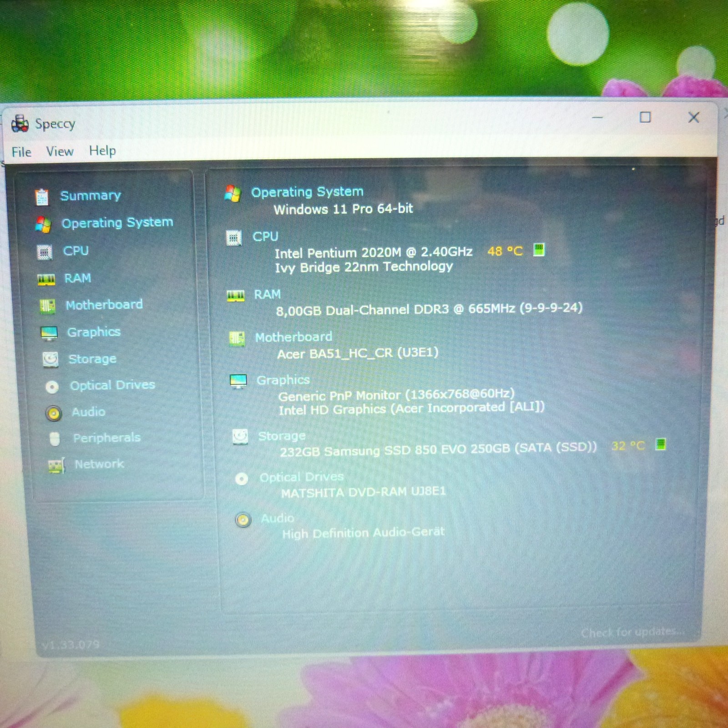Click the RAM stick icon in sidebar
This screenshot has height=728, width=728.
(x=46, y=279)
